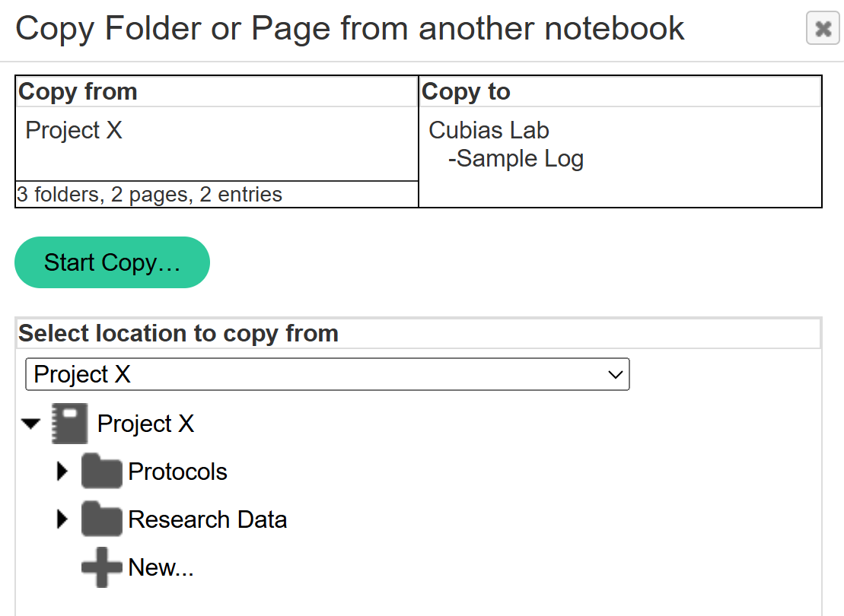Click the plus icon beside New...
This screenshot has width=844, height=616.
point(101,568)
